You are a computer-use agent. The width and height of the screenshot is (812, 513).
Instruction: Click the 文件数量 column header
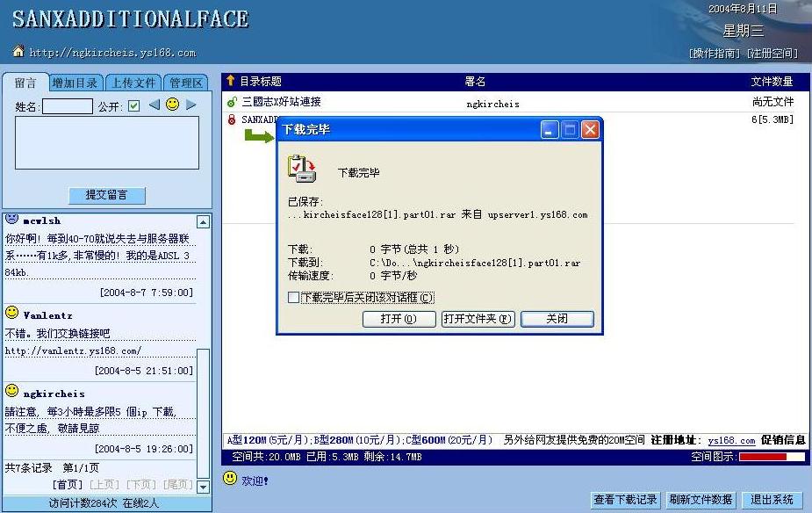pos(772,82)
